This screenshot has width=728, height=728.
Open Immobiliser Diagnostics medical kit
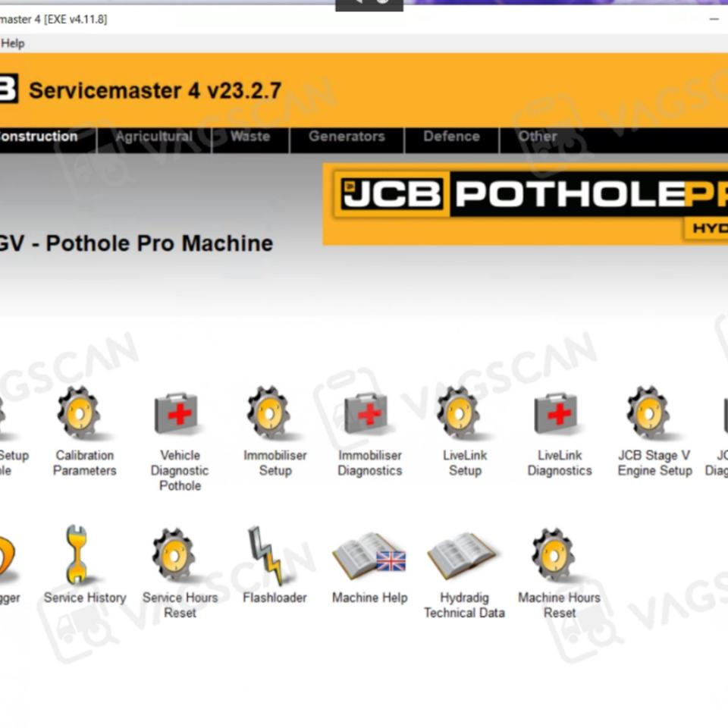pyautogui.click(x=366, y=413)
